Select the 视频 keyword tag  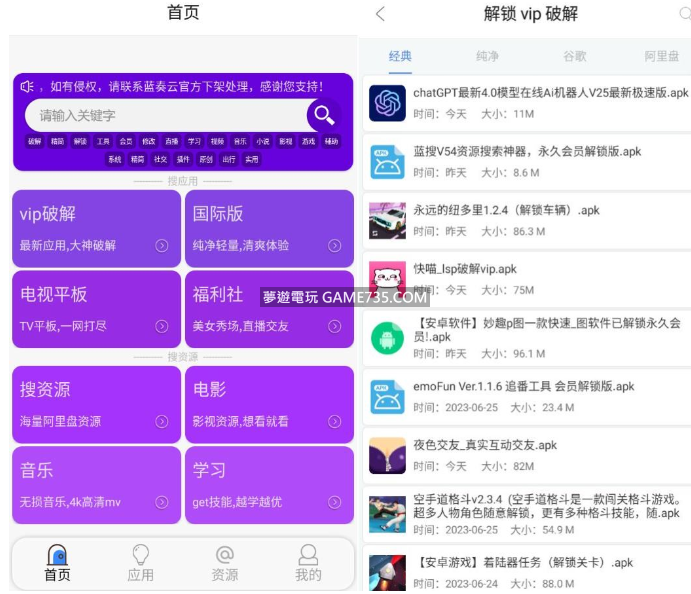(217, 141)
